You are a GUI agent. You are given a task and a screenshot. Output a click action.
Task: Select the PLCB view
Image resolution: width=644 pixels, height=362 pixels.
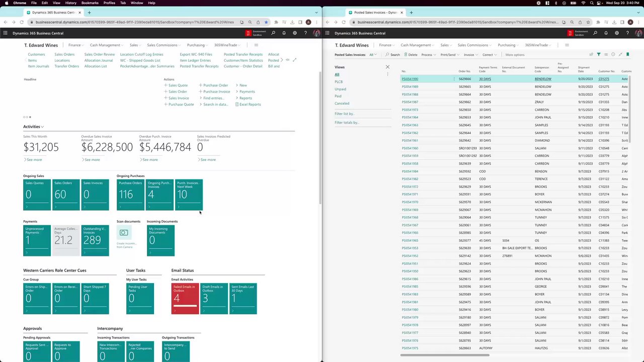tap(339, 81)
